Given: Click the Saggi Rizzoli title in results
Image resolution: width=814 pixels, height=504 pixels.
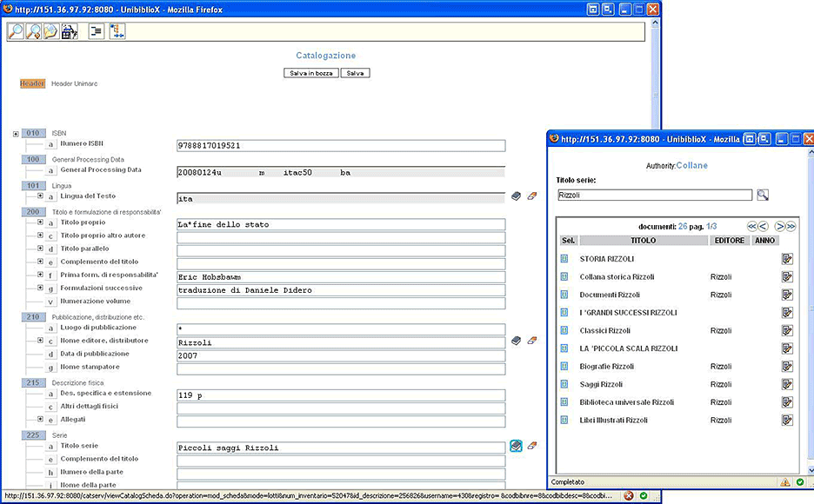Looking at the screenshot, I should point(601,384).
